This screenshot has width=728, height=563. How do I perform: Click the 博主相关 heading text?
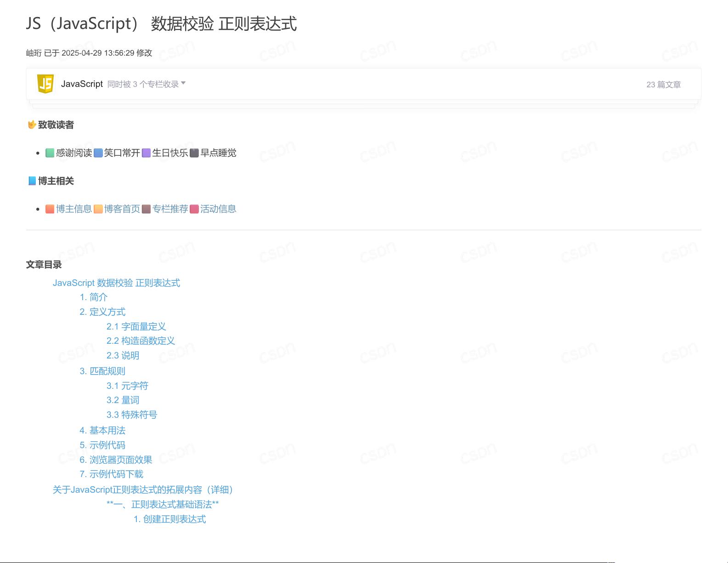coord(56,181)
